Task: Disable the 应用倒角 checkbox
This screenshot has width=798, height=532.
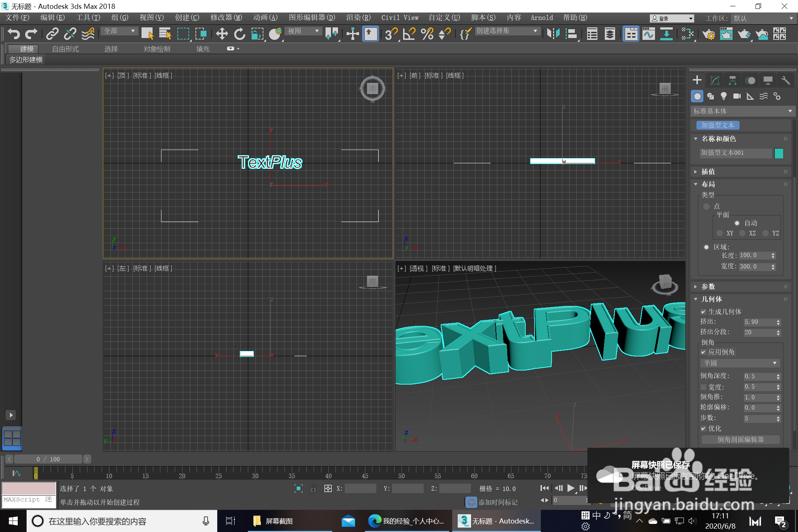Action: (703, 352)
